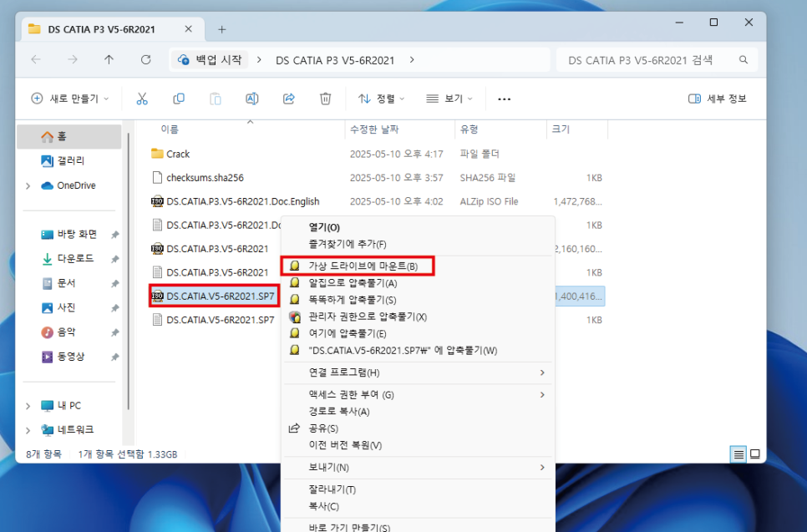
Task: Close the DS CATIA P3 V5-6R2021 tab
Action: click(188, 28)
